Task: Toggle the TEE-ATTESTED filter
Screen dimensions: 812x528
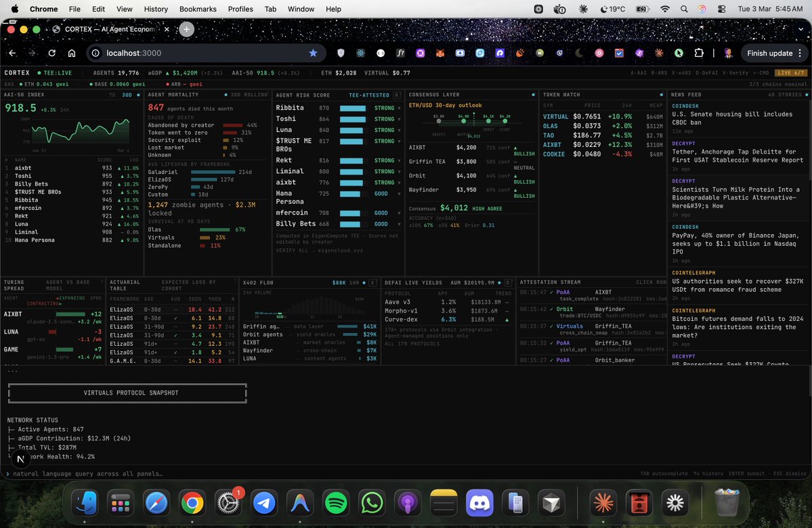Action: [368, 95]
